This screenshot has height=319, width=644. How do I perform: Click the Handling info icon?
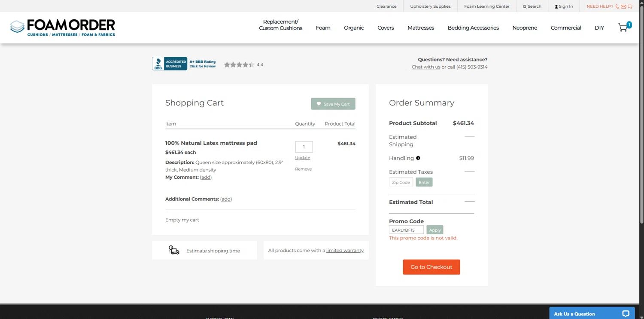tap(418, 158)
